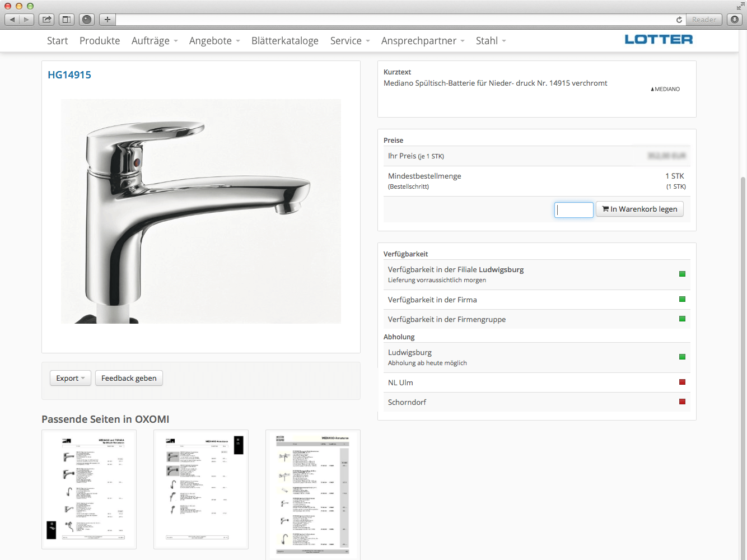Open the Service menu
747x560 pixels.
click(x=349, y=41)
